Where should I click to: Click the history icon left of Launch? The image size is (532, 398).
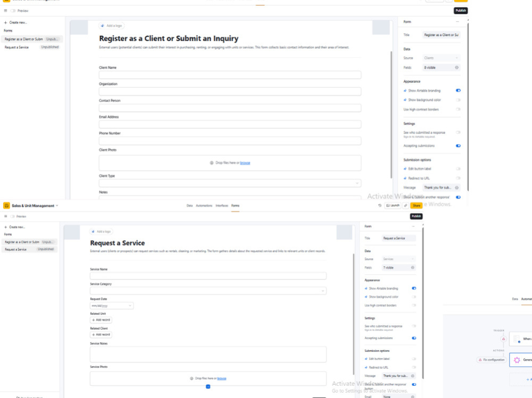tap(380, 206)
